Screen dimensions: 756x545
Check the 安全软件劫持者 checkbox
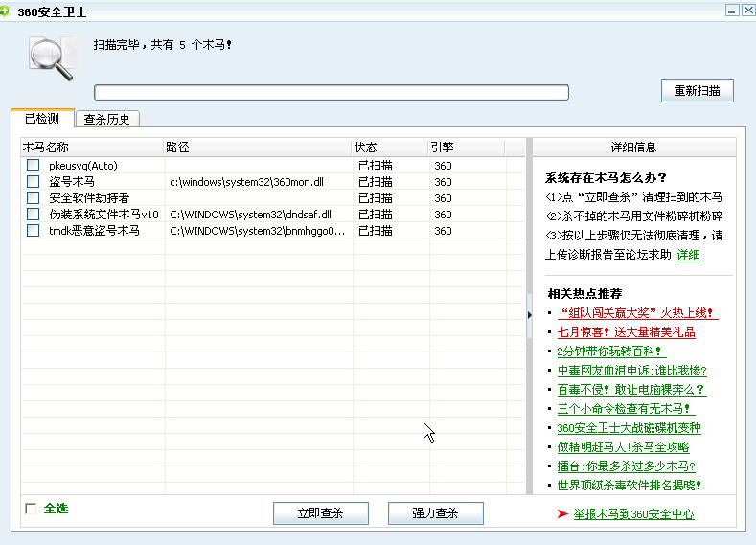[x=33, y=198]
